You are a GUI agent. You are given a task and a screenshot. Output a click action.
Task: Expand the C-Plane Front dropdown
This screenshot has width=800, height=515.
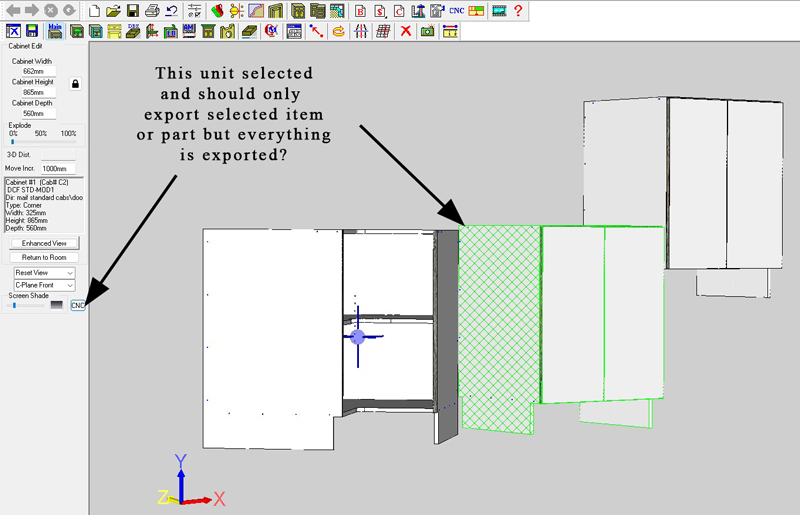click(x=44, y=285)
